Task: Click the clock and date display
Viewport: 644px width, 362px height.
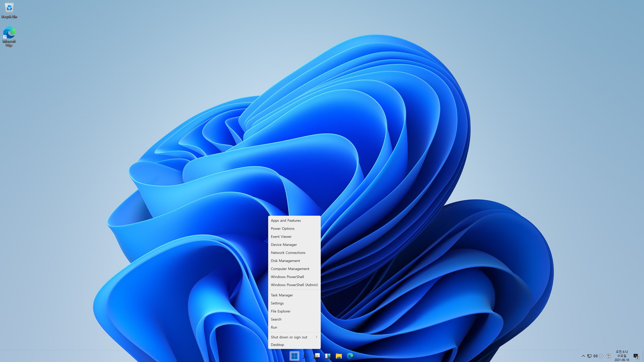Action: [622, 356]
